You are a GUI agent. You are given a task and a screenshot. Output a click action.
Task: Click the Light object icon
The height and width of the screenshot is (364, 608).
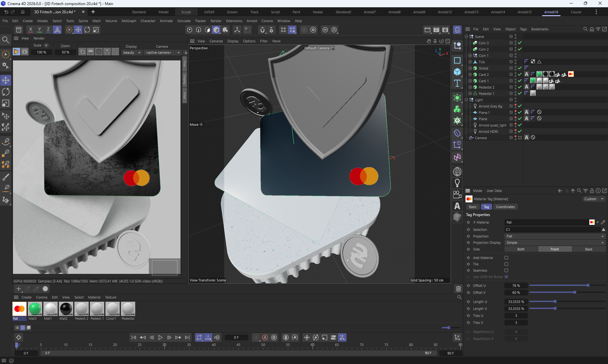[x=457, y=183]
